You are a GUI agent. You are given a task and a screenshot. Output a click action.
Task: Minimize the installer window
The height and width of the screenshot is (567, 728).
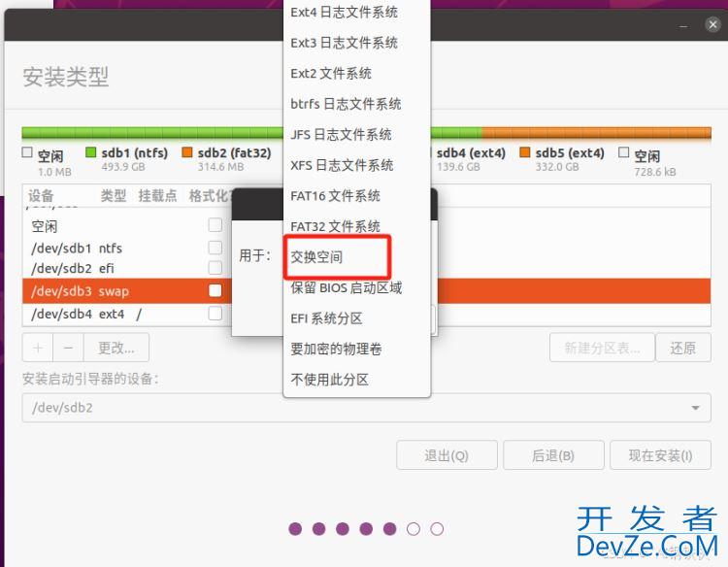pos(683,25)
